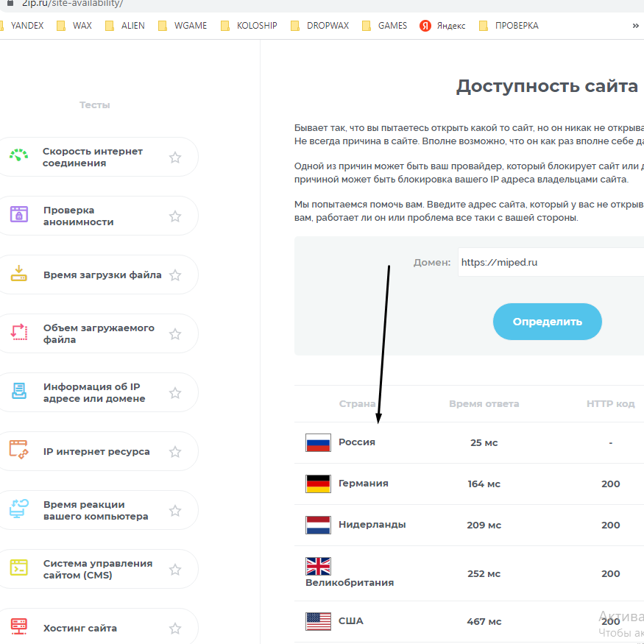This screenshot has width=644, height=644.
Task: Select the IP интернет ресурса icon
Action: (19, 450)
